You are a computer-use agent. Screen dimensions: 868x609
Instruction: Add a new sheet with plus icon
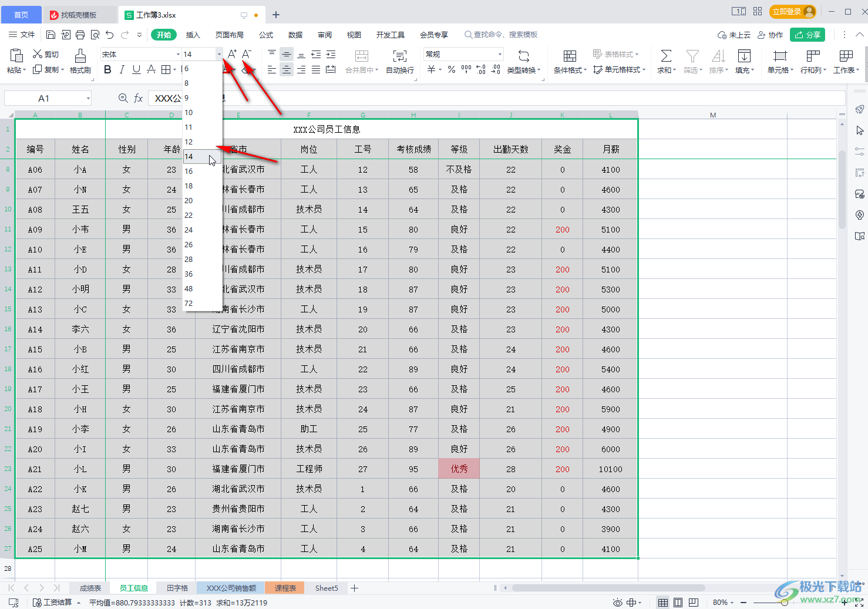[x=355, y=588]
